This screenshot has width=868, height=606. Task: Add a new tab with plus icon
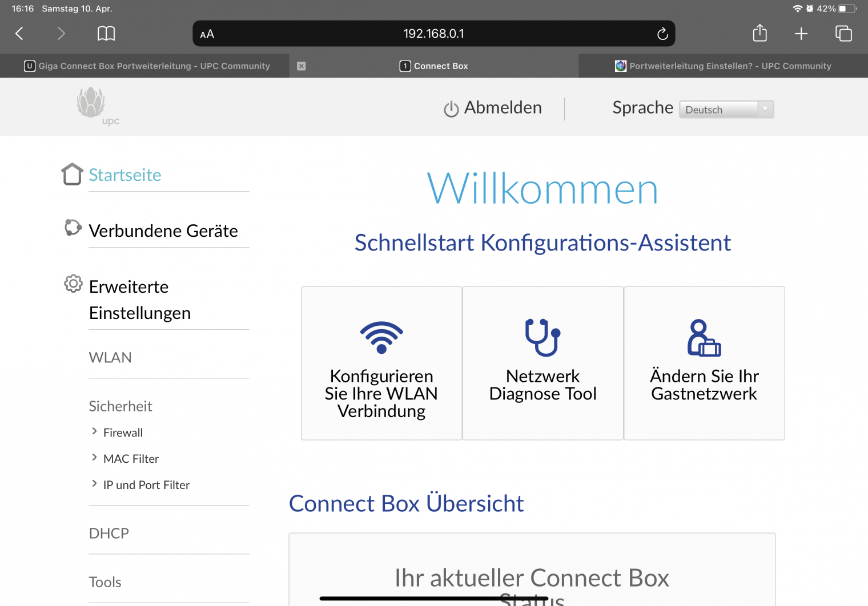coord(801,34)
